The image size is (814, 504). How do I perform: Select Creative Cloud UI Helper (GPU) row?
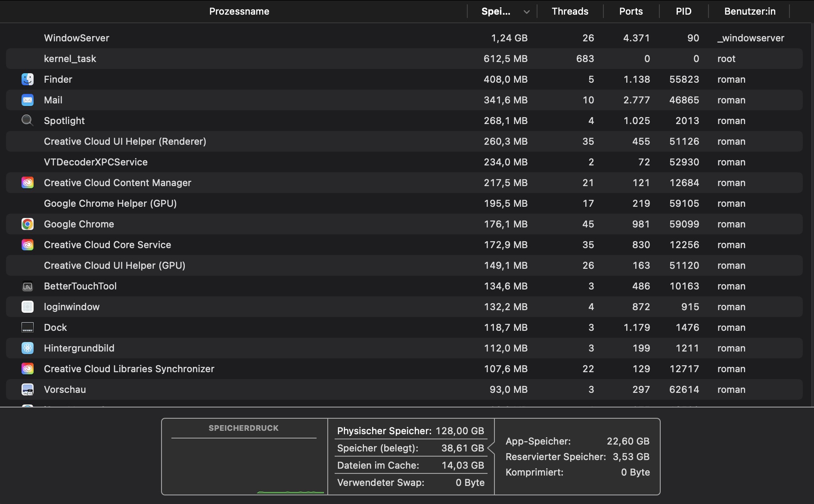pos(404,265)
